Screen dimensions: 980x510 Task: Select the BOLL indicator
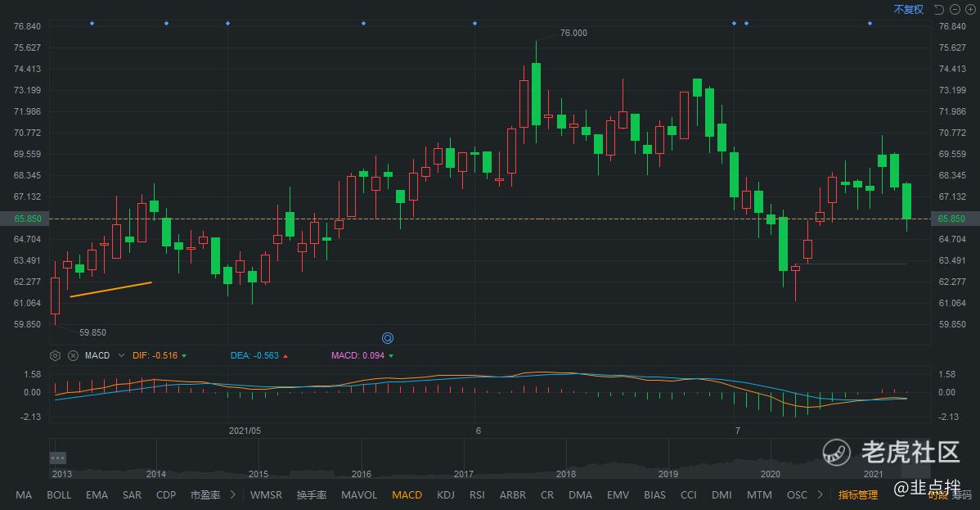pyautogui.click(x=59, y=495)
